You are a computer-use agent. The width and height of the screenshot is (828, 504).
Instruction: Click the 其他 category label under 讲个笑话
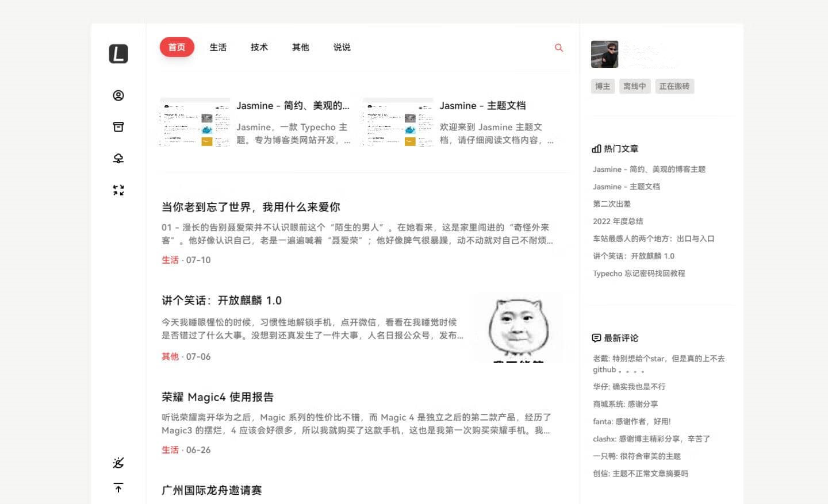pyautogui.click(x=170, y=356)
